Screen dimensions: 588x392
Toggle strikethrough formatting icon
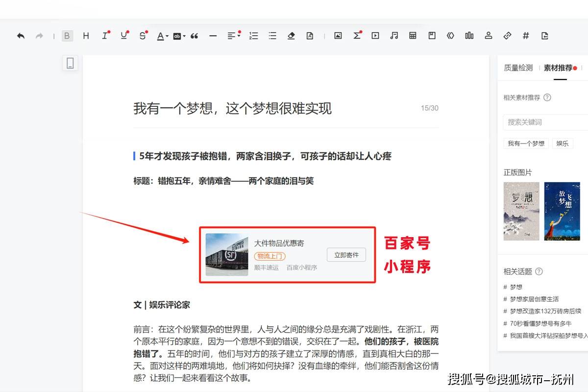(x=143, y=36)
